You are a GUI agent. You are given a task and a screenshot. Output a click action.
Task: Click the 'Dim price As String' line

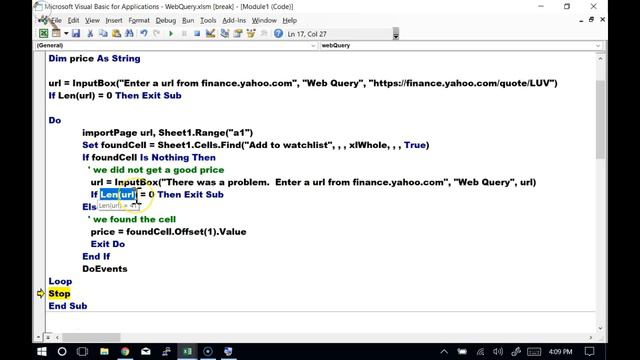click(94, 58)
